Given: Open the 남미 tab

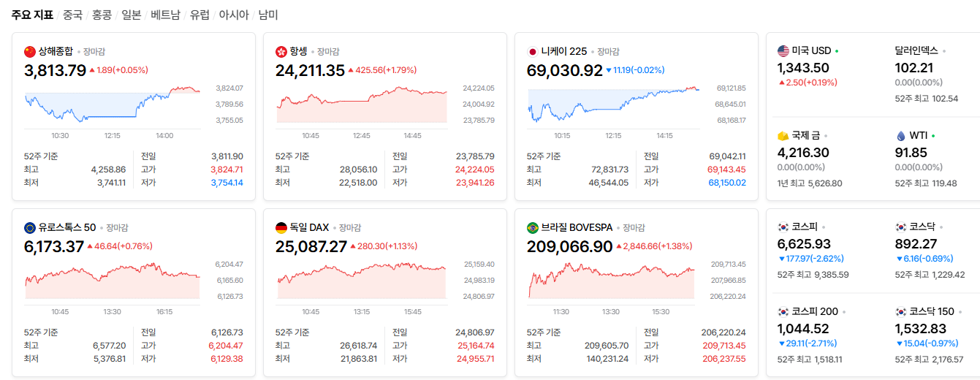Looking at the screenshot, I should (268, 15).
